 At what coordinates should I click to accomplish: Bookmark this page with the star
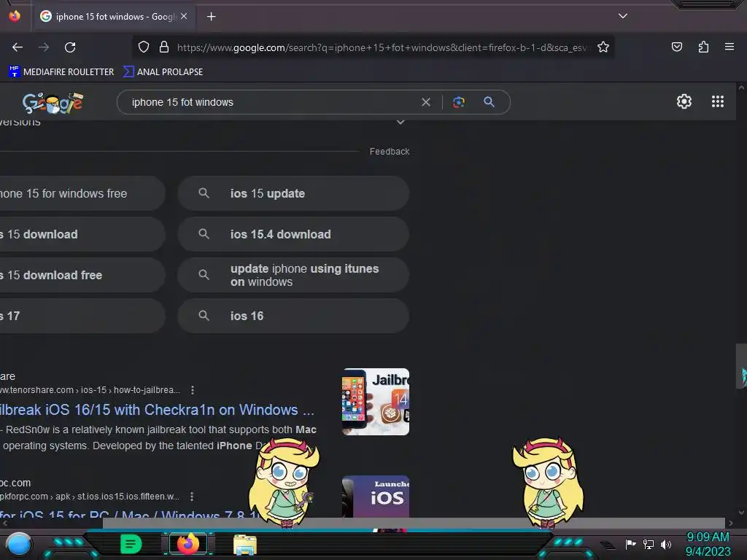point(603,47)
